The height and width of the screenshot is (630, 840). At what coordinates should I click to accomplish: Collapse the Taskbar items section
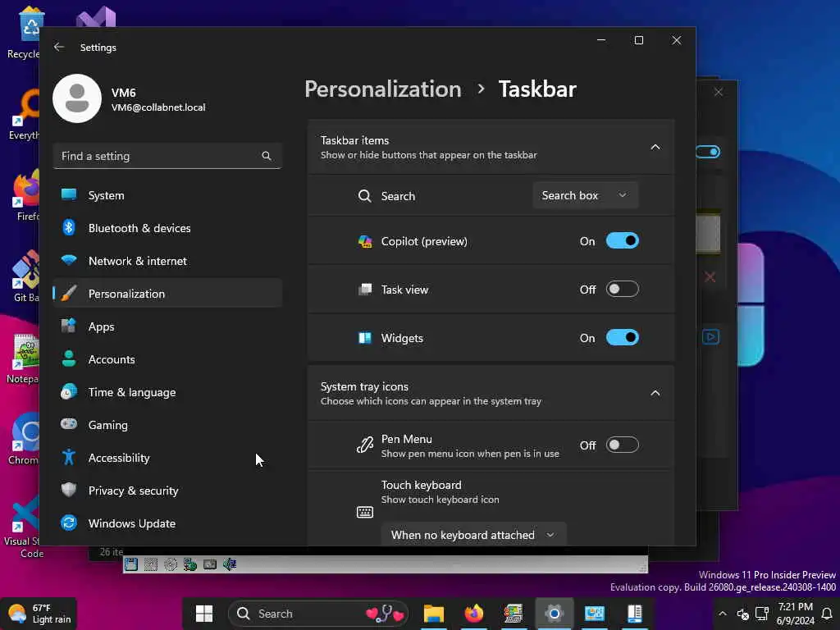pos(655,148)
